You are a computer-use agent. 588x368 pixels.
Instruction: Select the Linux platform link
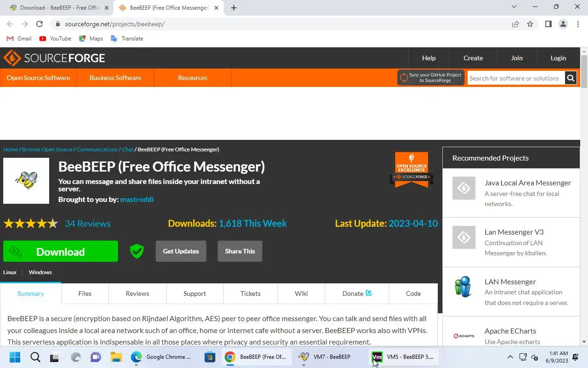10,272
